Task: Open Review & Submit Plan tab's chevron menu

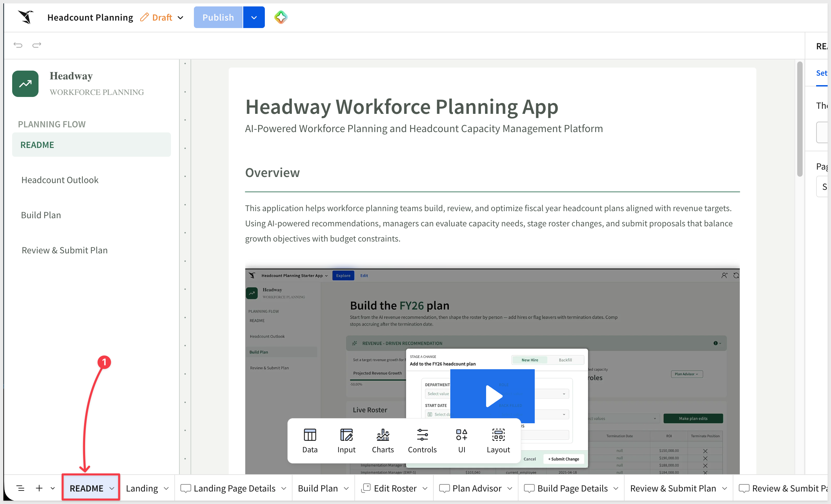Action: click(725, 488)
